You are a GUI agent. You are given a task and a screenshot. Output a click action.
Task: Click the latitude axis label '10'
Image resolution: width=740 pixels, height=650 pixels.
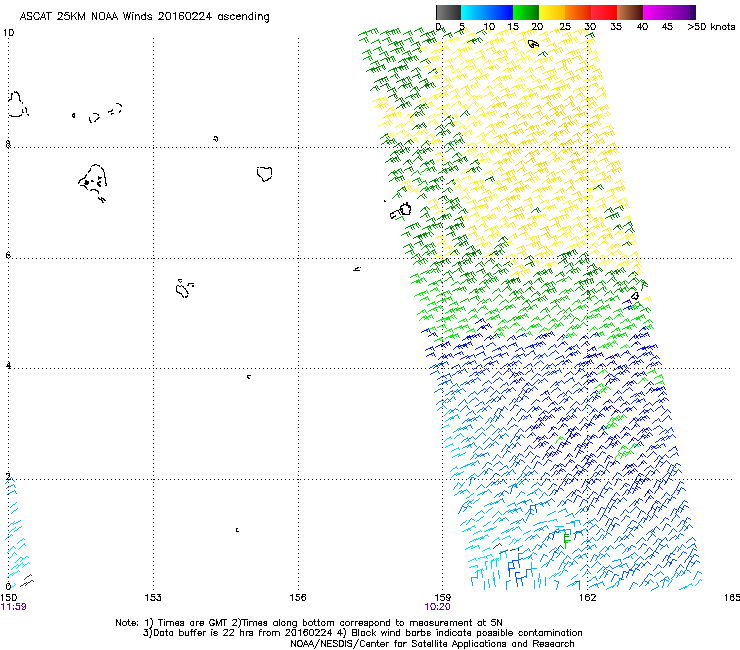tap(8, 33)
